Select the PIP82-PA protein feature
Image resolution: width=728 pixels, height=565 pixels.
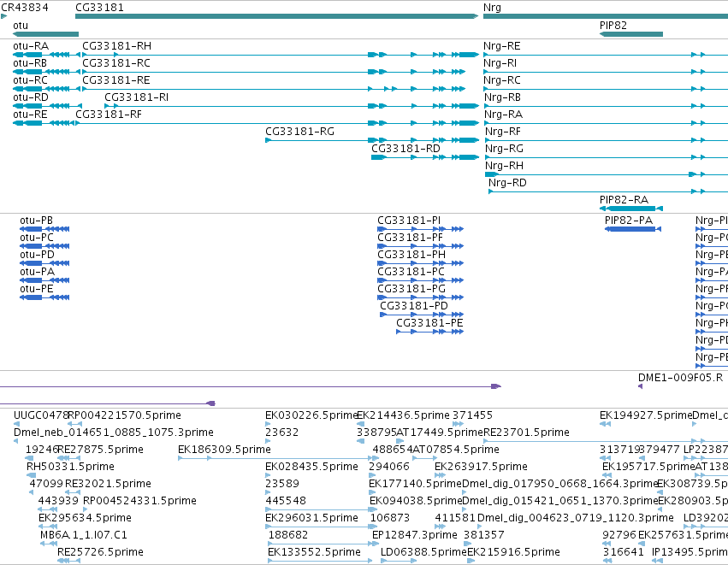[633, 229]
